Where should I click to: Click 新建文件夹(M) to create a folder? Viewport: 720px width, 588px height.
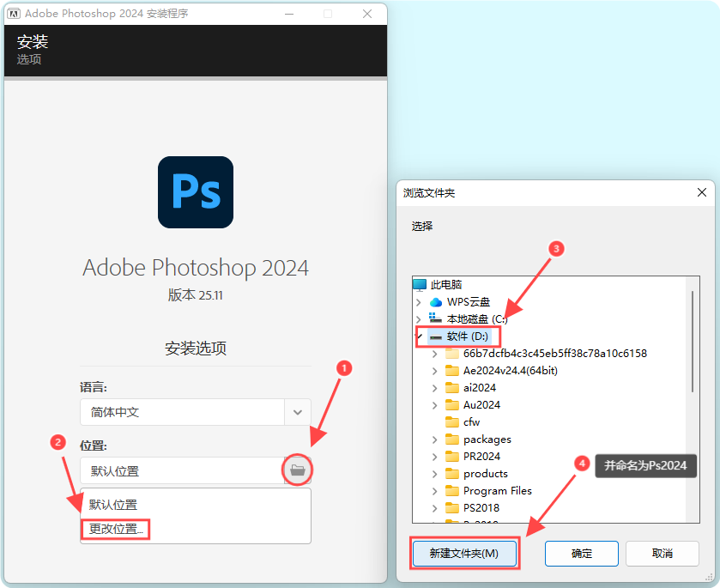click(464, 554)
